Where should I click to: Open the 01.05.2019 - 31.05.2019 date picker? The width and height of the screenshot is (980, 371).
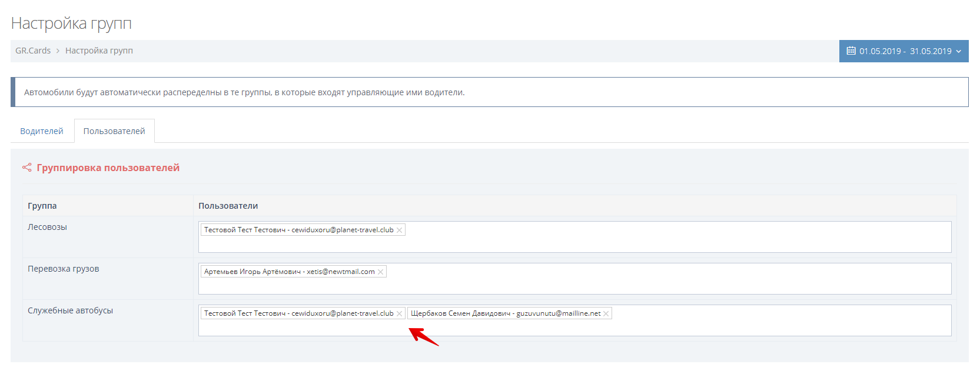(x=904, y=51)
